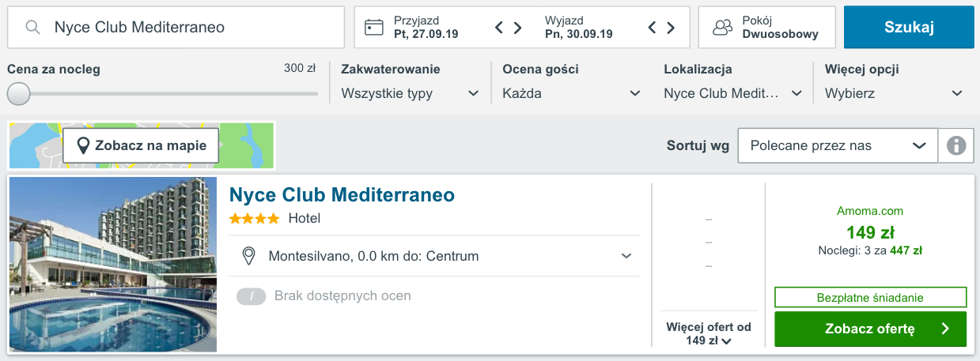Viewport: 980px width, 361px height.
Task: Open Zobacz na mapie map view
Action: click(141, 145)
